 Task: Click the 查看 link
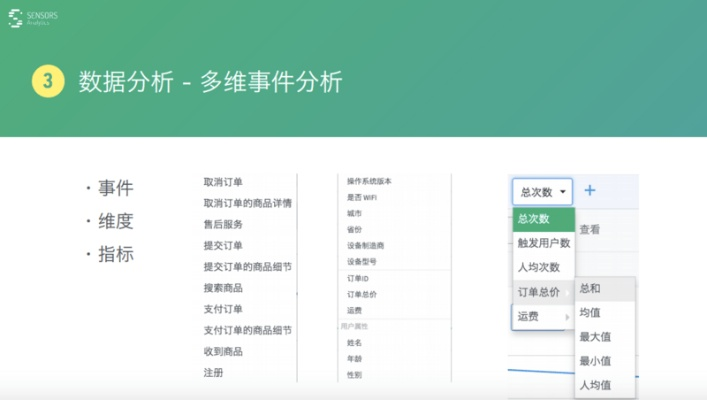[x=590, y=229]
